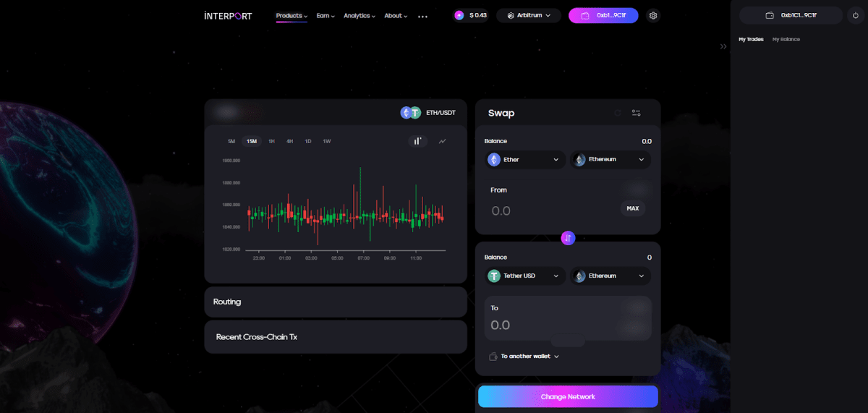Open the Ether token dropdown
This screenshot has height=413, width=868.
point(525,159)
